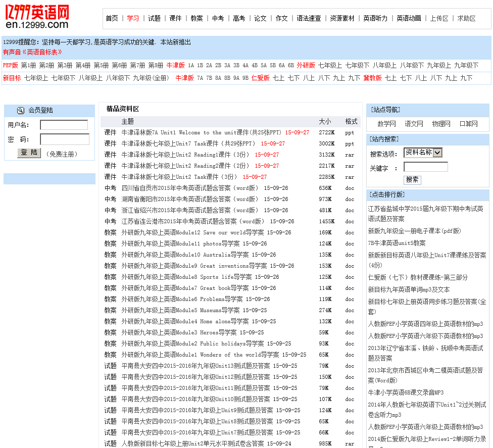Open 湖南省衡阳市2015年中考英语试题

coord(190,200)
